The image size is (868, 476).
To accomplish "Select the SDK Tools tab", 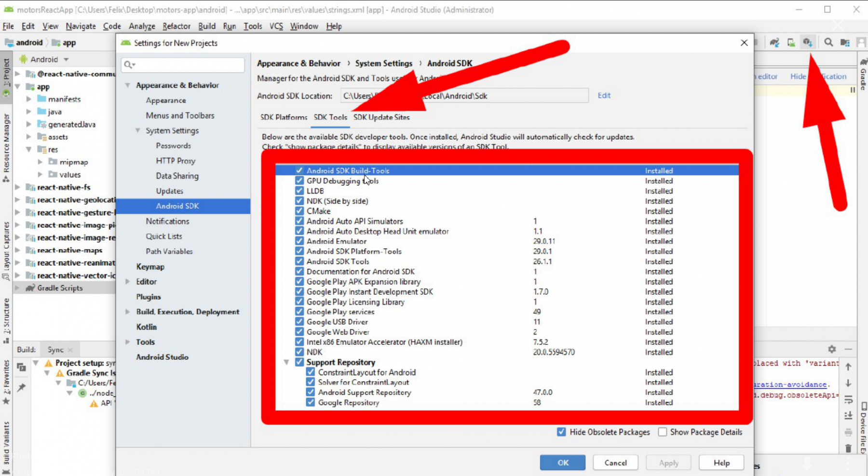I will click(330, 117).
